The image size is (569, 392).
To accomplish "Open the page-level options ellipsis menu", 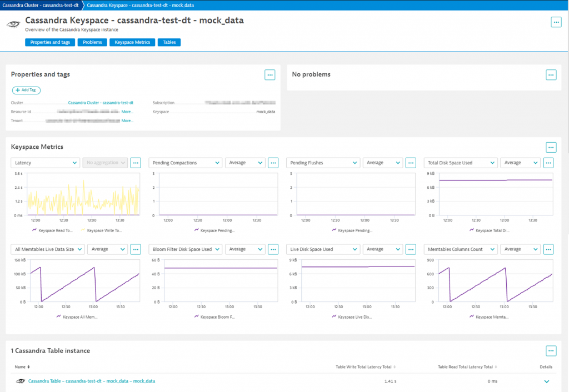I will pos(556,22).
